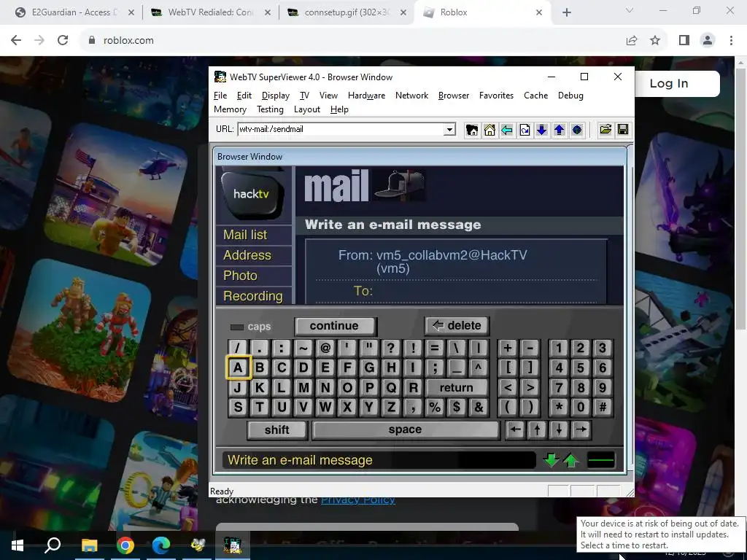Click the delete key on keyboard
Image resolution: width=747 pixels, height=560 pixels.
pyautogui.click(x=457, y=326)
